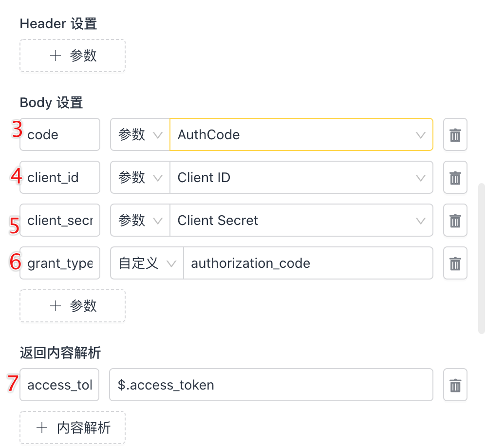
Task: Delete the code body parameter row
Action: 455,134
